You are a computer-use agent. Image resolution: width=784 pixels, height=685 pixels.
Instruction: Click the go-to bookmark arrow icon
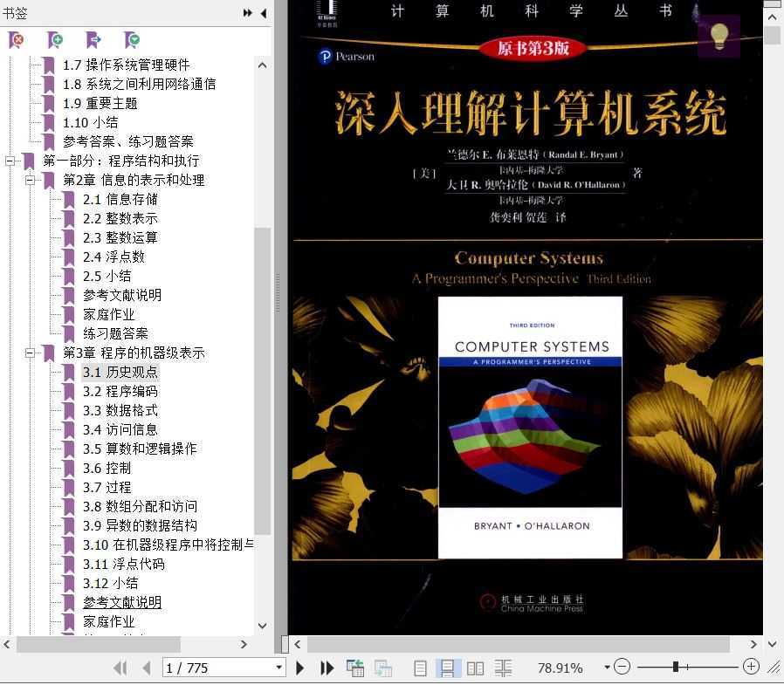[x=93, y=39]
